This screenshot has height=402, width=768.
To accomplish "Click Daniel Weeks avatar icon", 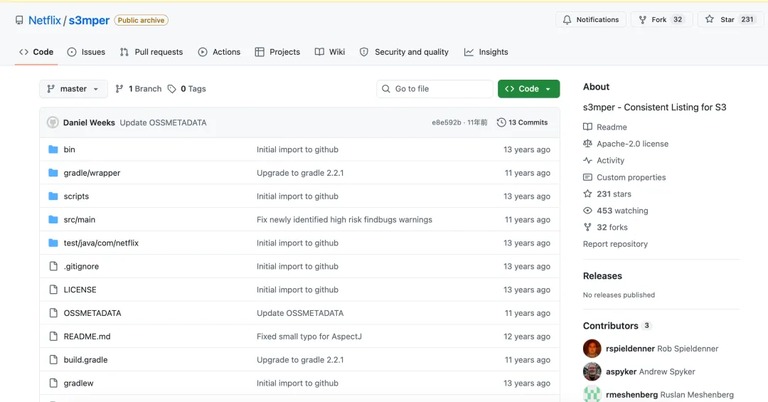I will click(52, 122).
